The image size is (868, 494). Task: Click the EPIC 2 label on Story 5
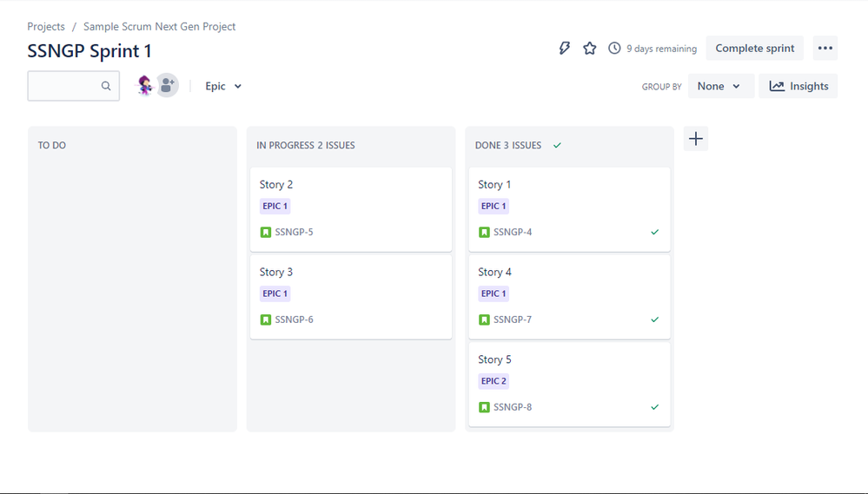coord(494,381)
